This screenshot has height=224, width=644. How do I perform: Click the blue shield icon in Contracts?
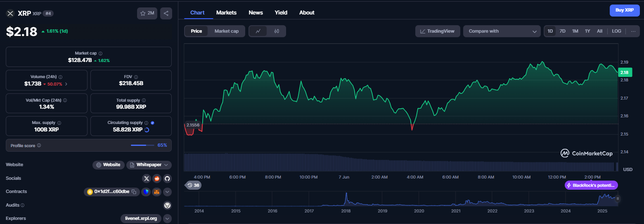click(146, 192)
